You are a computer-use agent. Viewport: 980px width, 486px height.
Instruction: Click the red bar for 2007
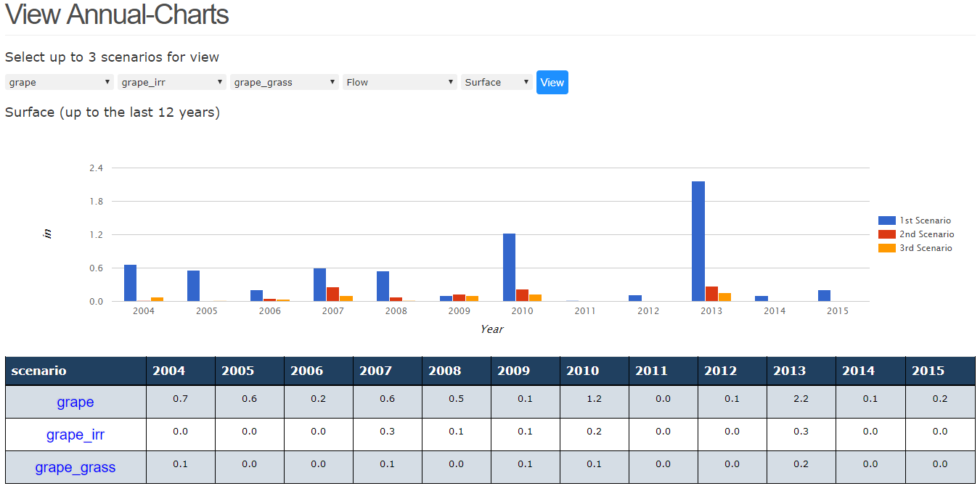click(x=332, y=294)
